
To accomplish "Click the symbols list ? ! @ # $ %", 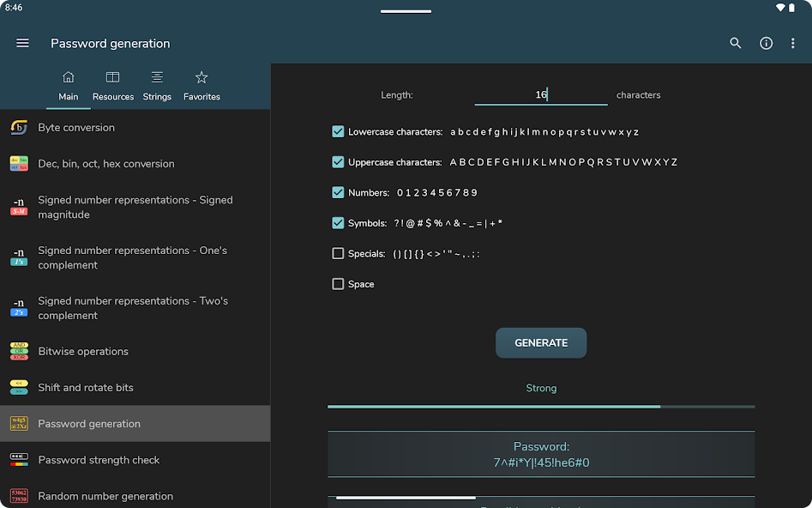I will (448, 223).
